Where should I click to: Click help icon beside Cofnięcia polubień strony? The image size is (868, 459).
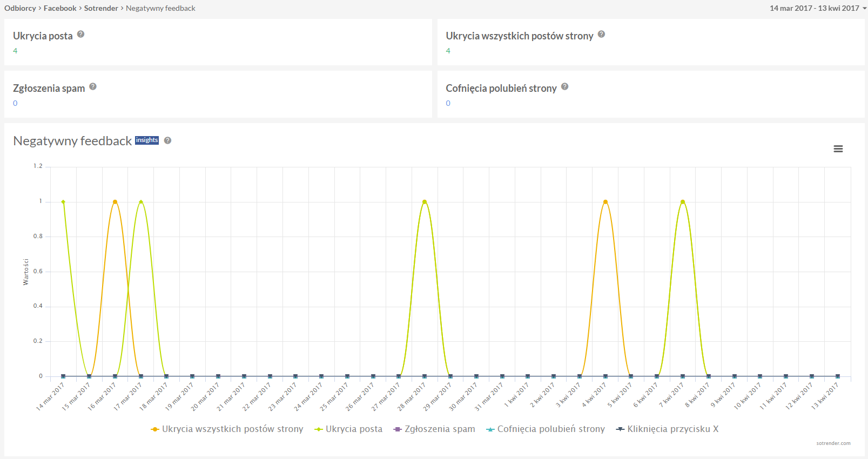coord(564,86)
